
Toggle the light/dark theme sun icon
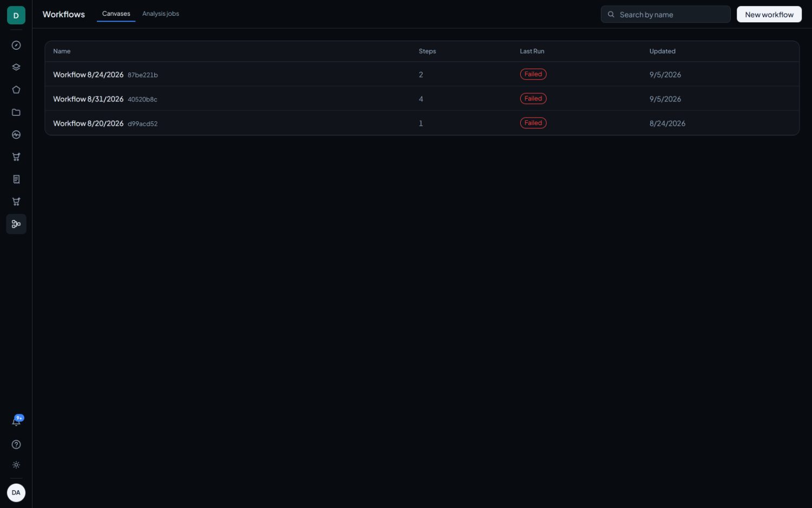pyautogui.click(x=16, y=465)
